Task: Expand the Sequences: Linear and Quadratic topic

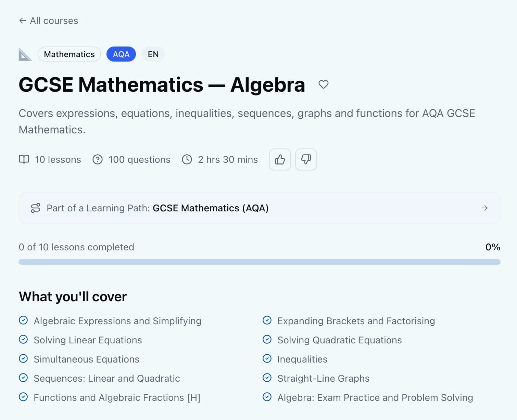Action: point(23,378)
